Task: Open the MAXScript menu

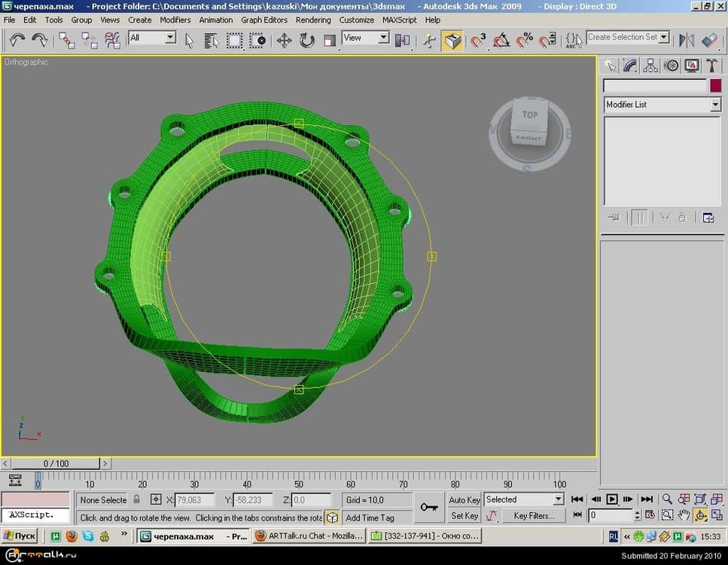Action: [399, 20]
